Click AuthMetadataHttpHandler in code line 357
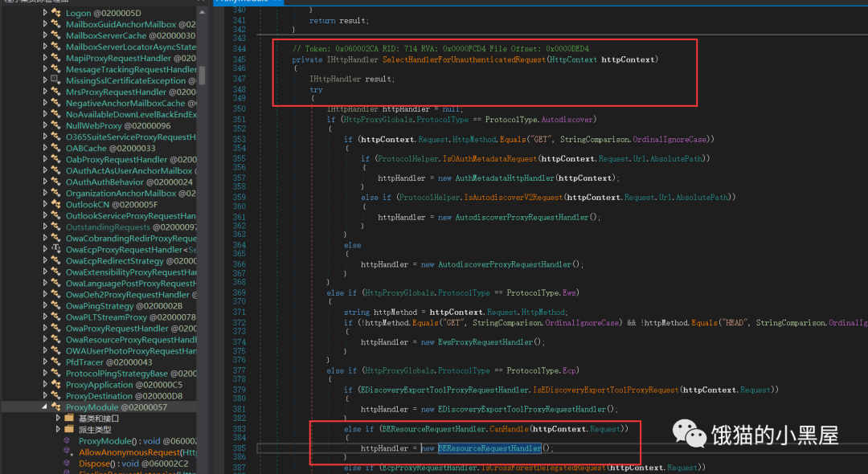 point(505,178)
